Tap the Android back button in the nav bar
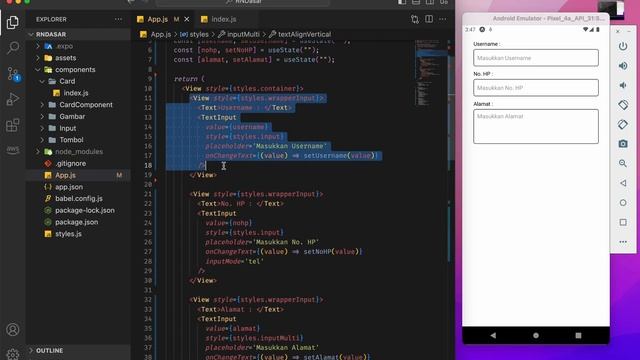The image size is (640, 360). pyautogui.click(x=493, y=335)
